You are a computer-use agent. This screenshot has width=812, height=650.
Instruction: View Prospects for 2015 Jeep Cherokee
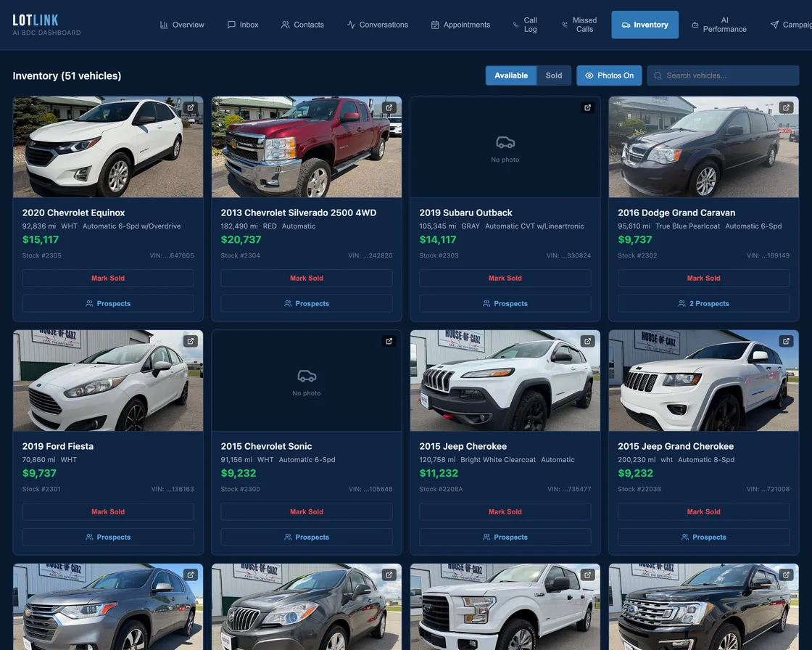505,537
